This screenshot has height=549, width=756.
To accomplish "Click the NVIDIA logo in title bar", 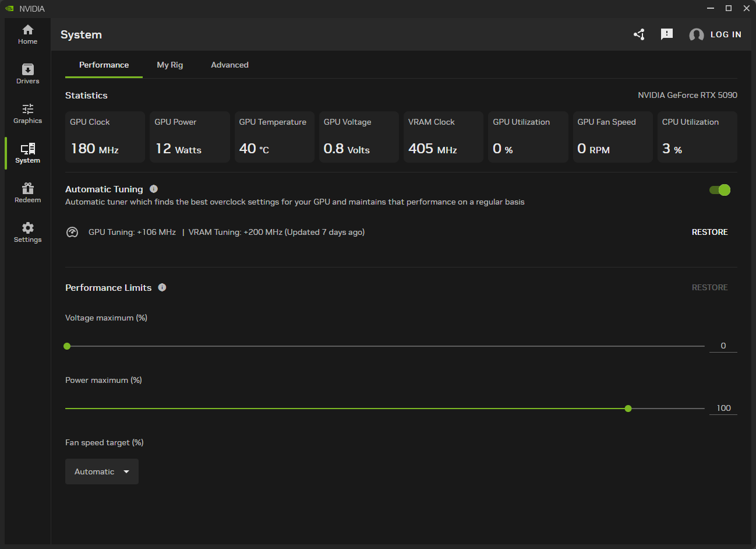I will pos(9,9).
